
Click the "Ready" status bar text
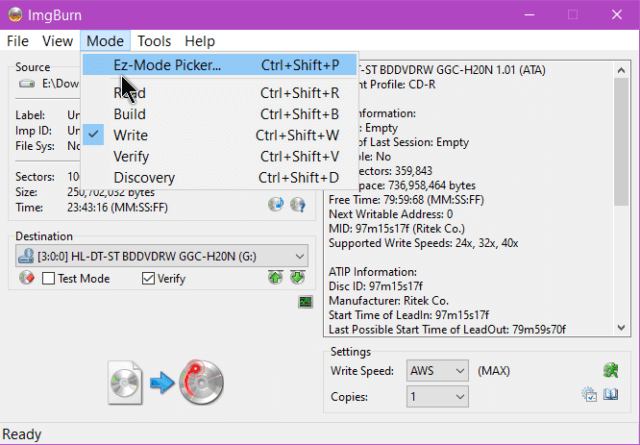click(x=22, y=434)
